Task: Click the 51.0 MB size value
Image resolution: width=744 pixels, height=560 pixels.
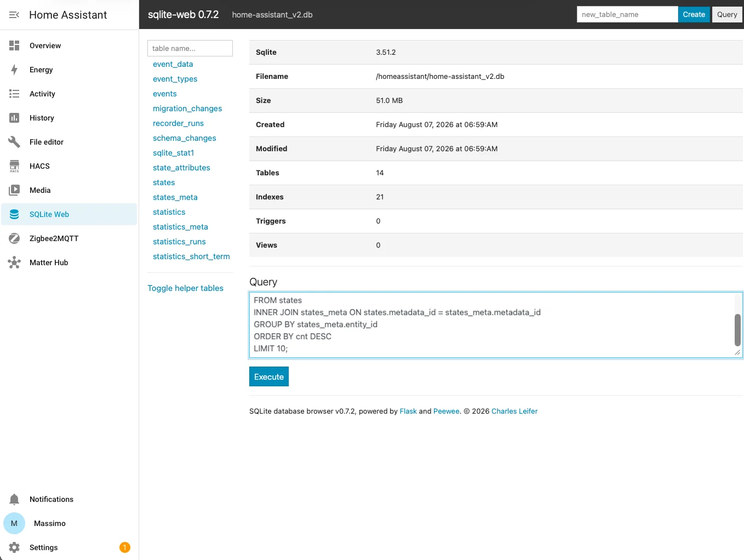Action: pos(389,100)
